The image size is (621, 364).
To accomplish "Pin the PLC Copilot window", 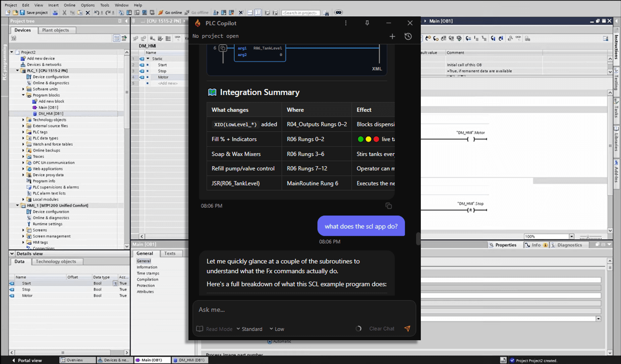I will point(367,23).
